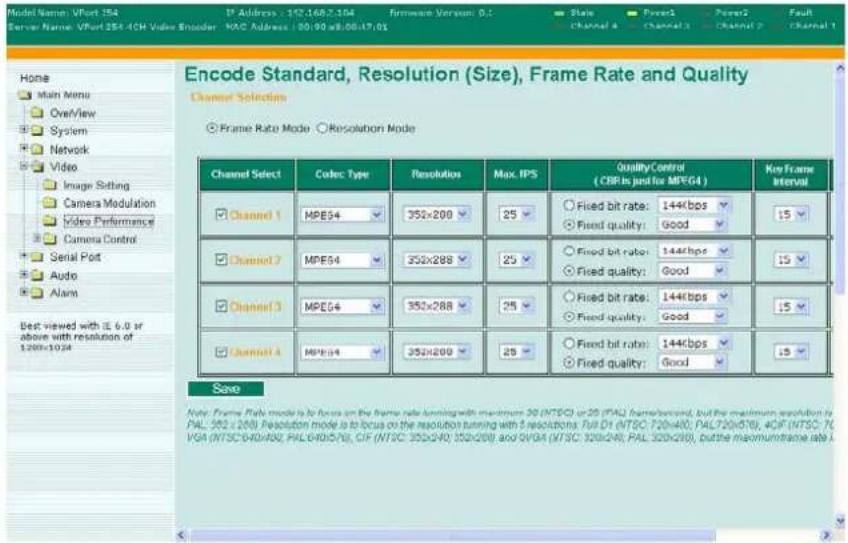Viewport: 848px width, 543px height.
Task: Open Channel 4 Key Frame Interval dropdown
Action: point(791,352)
